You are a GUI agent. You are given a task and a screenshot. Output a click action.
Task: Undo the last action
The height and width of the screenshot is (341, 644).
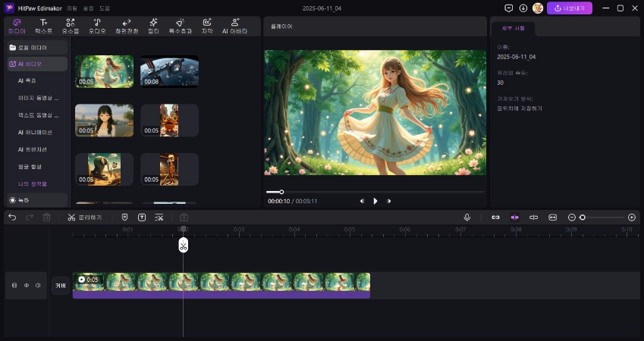[12, 217]
